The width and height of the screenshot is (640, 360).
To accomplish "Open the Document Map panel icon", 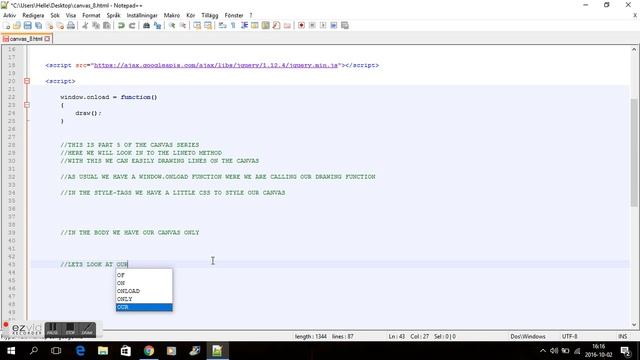I will coord(265,25).
